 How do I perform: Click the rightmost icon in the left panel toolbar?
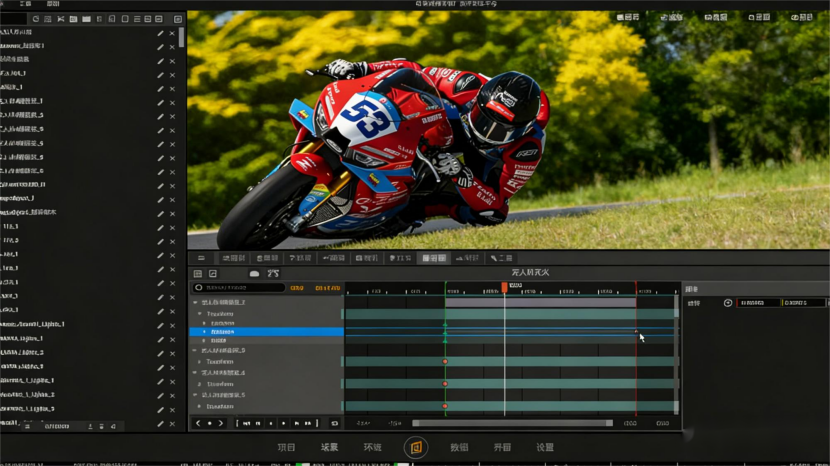(x=178, y=19)
